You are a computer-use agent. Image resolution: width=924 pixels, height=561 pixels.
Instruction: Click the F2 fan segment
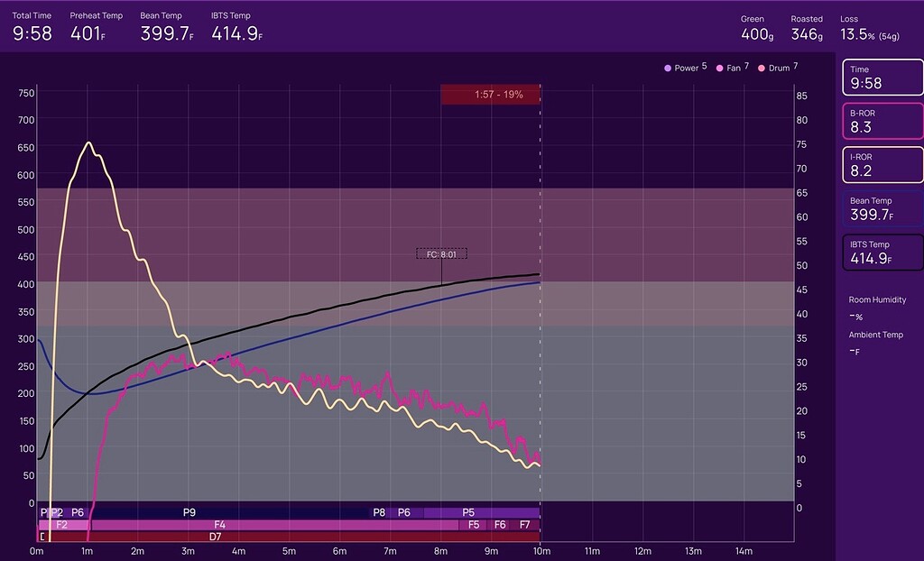pos(62,524)
